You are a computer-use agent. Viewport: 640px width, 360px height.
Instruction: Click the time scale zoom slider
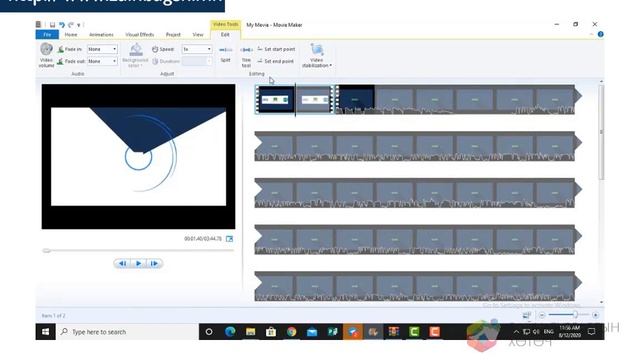[575, 315]
